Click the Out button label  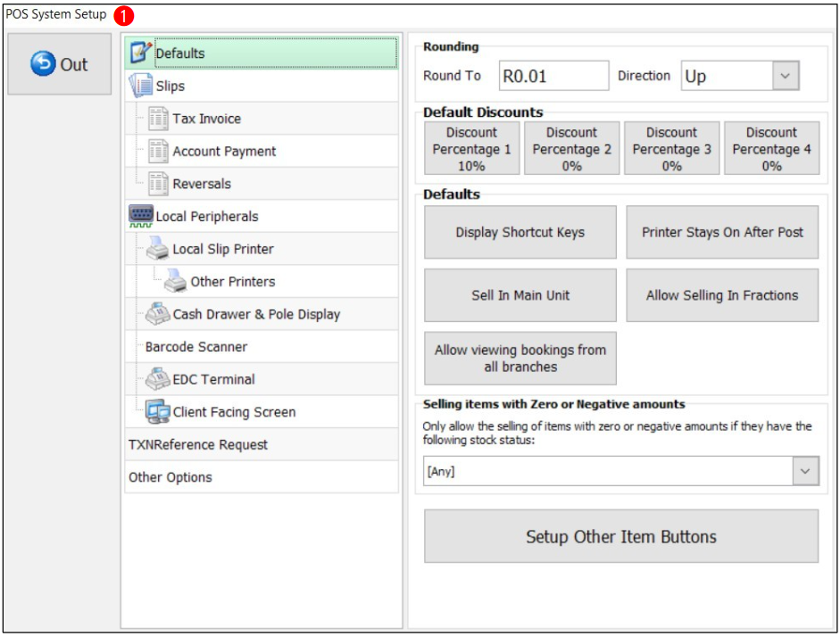pos(74,65)
